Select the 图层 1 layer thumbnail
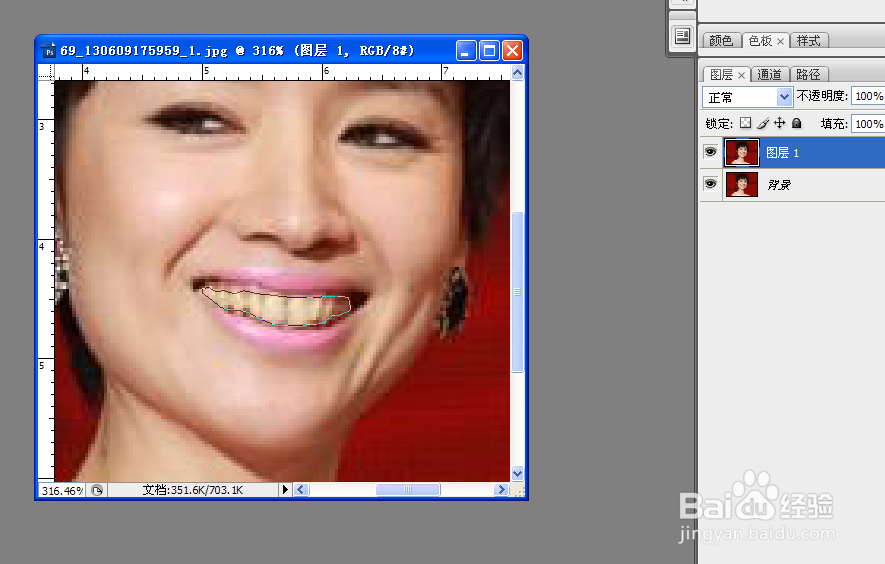Image resolution: width=885 pixels, height=564 pixels. pos(742,152)
